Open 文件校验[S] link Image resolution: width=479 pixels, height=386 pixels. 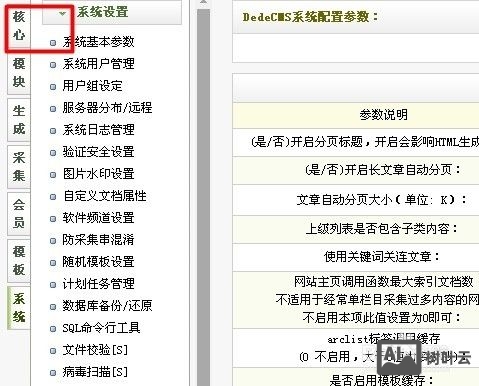click(95, 350)
